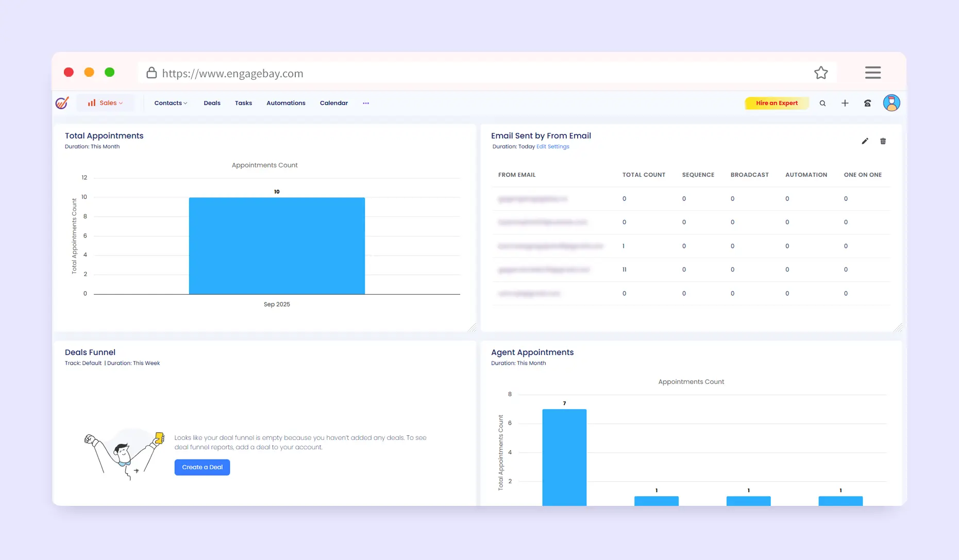Image resolution: width=959 pixels, height=560 pixels.
Task: Edit the Email Sent report with pencil icon
Action: coord(865,141)
